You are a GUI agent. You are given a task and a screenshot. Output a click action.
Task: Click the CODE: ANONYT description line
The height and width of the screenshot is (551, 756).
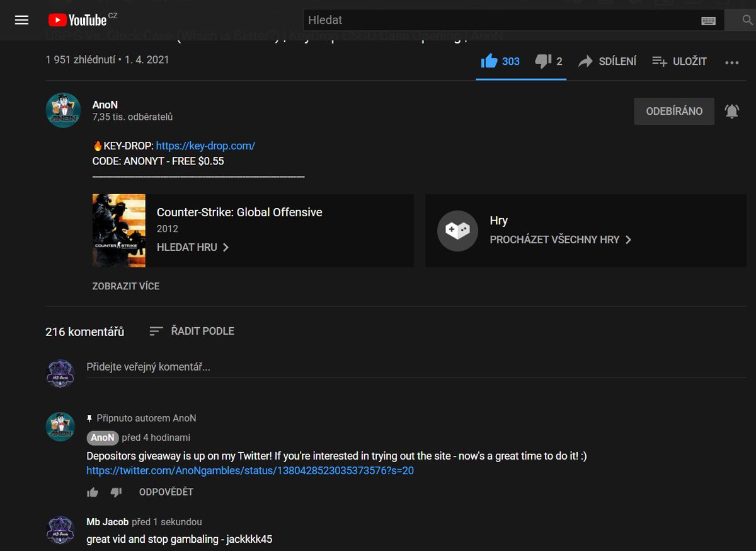point(158,161)
